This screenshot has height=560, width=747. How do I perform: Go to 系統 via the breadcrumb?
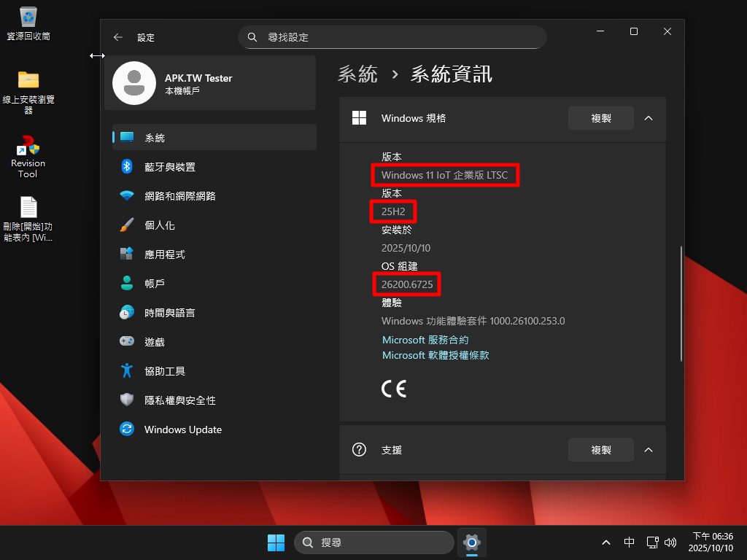(357, 74)
